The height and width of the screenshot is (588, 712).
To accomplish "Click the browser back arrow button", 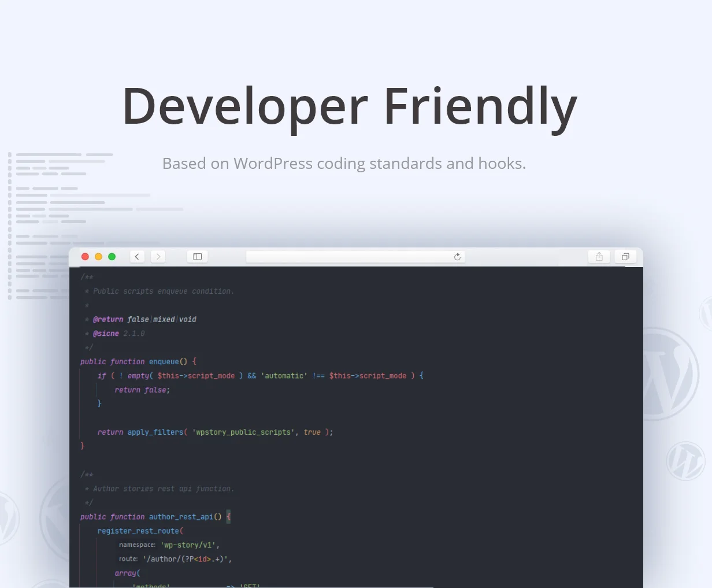I will (137, 257).
